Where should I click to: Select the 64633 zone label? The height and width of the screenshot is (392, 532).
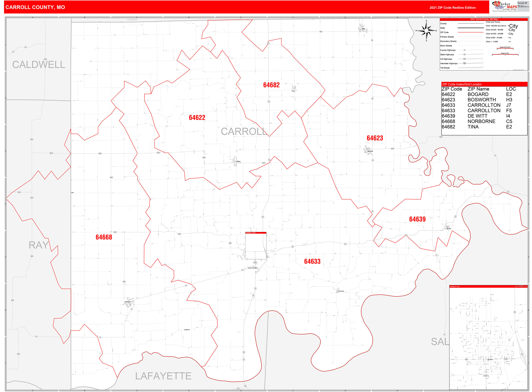click(312, 261)
